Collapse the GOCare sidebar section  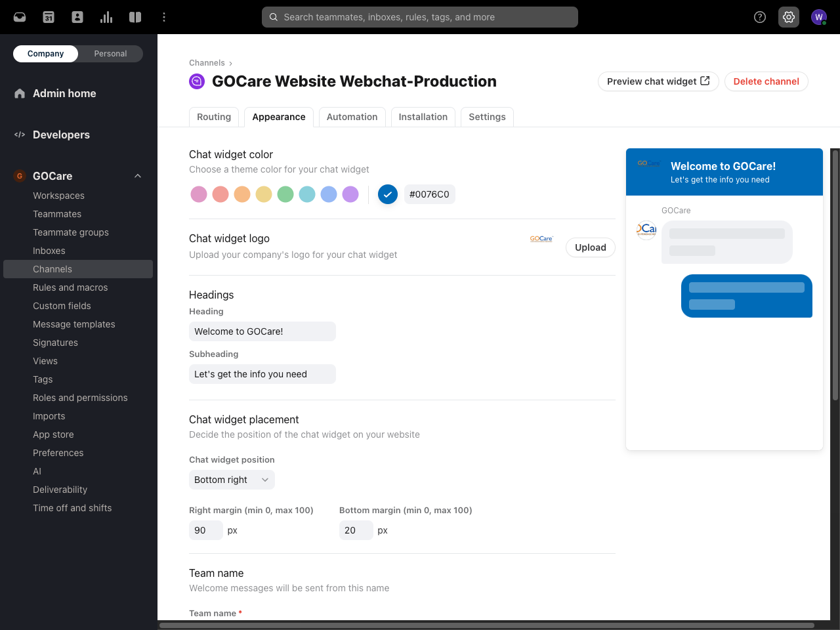138,176
